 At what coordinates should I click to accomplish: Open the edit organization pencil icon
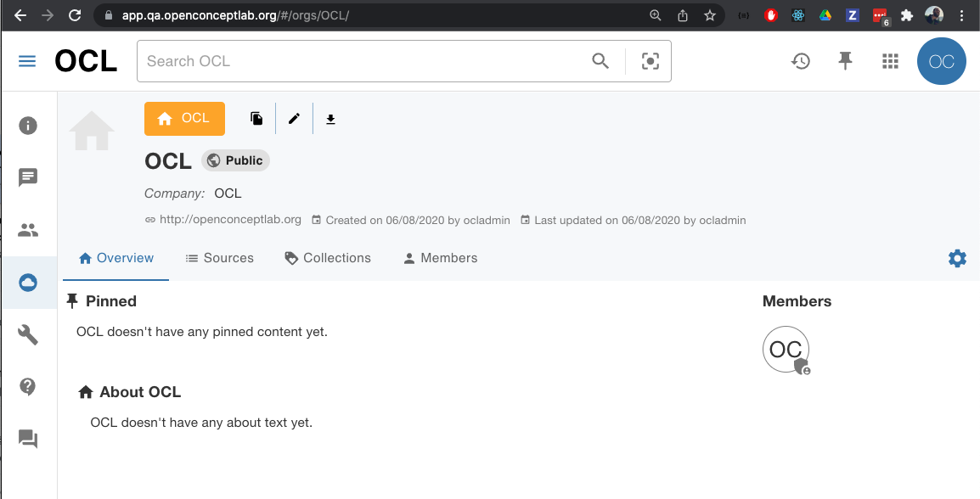pyautogui.click(x=294, y=118)
